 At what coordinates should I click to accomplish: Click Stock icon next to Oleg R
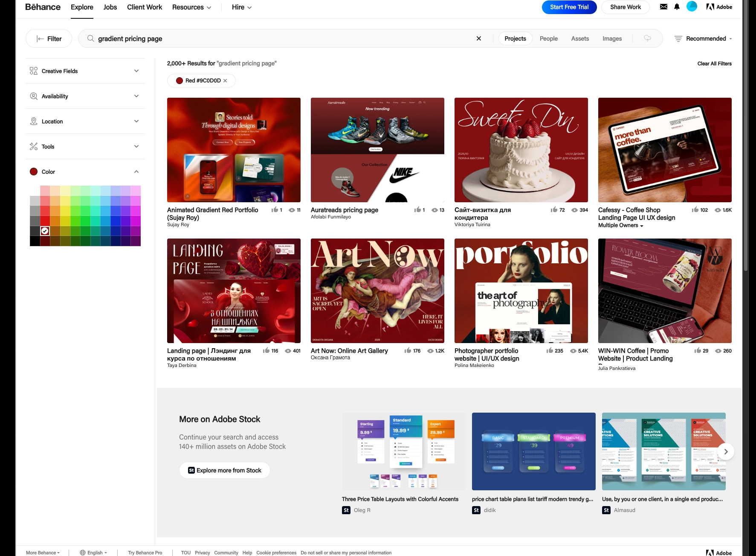coord(346,510)
